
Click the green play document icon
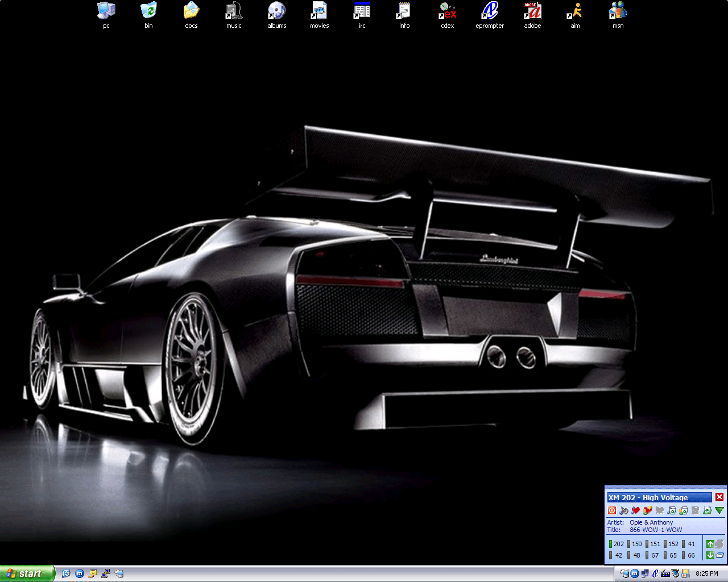pyautogui.click(x=707, y=510)
